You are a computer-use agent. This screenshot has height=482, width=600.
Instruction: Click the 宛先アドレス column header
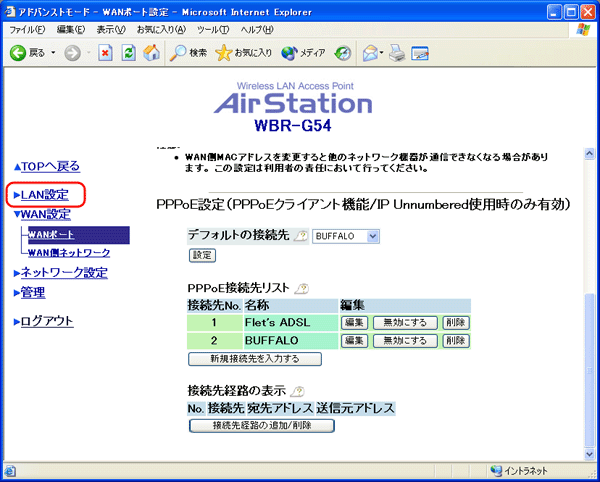280,409
